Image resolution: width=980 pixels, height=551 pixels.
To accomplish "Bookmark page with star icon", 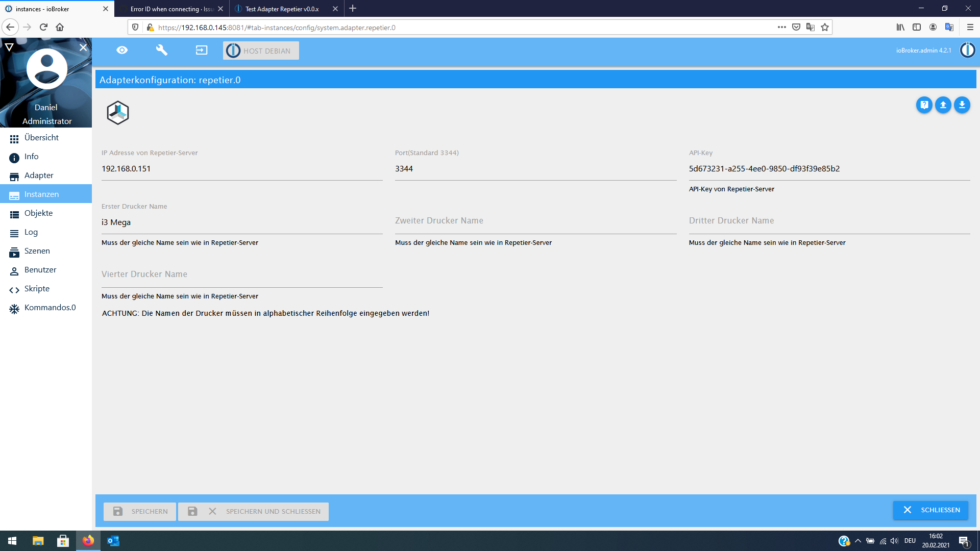I will 825,27.
